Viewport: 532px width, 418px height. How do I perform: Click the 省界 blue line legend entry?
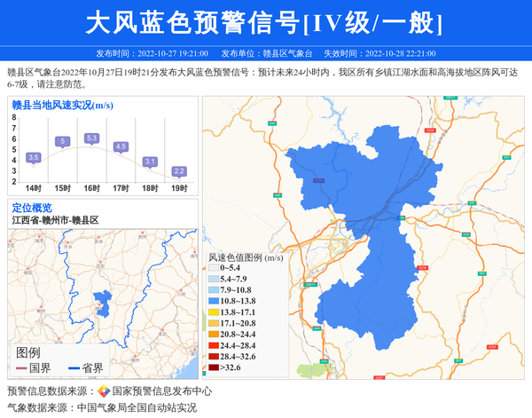(x=86, y=367)
